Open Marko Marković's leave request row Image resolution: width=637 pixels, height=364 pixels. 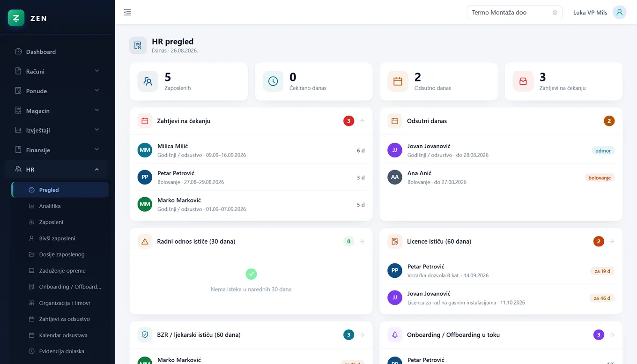coord(251,204)
